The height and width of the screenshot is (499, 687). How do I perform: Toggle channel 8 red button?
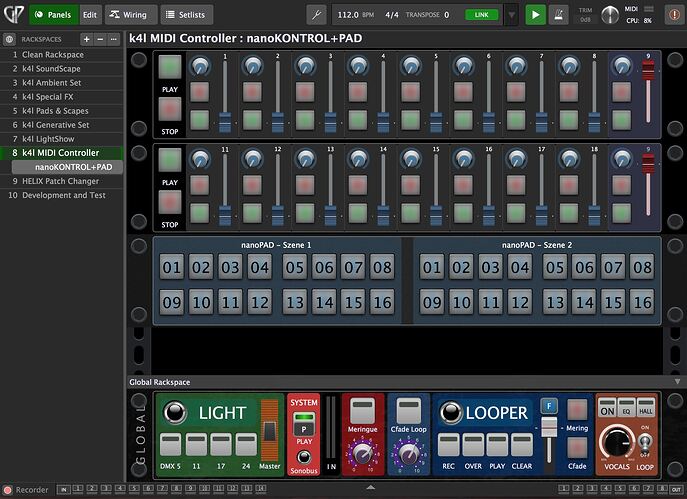point(569,92)
